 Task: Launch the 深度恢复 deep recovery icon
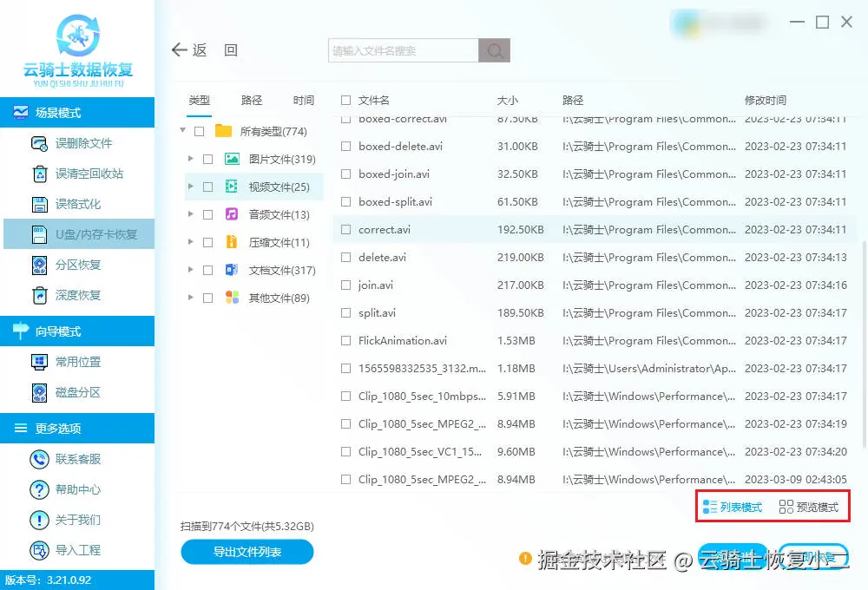[39, 296]
